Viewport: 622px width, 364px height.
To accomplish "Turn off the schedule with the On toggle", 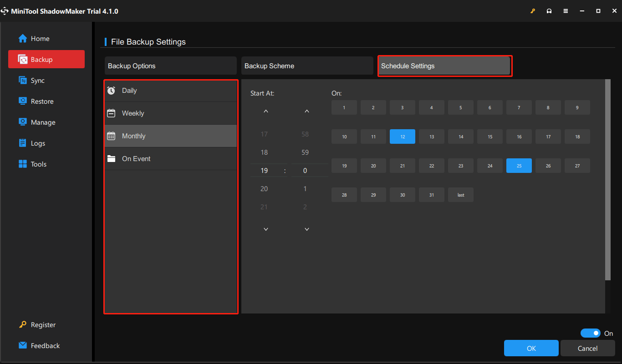I will (591, 333).
